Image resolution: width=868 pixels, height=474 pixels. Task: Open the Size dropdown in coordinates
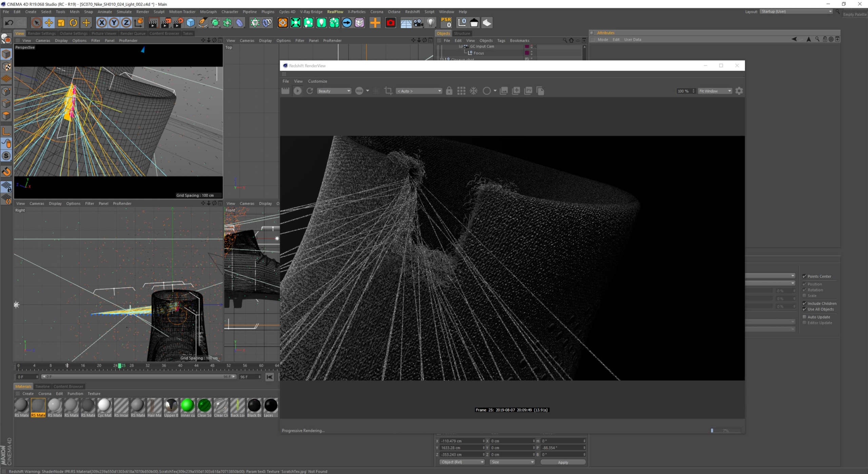pyautogui.click(x=512, y=462)
